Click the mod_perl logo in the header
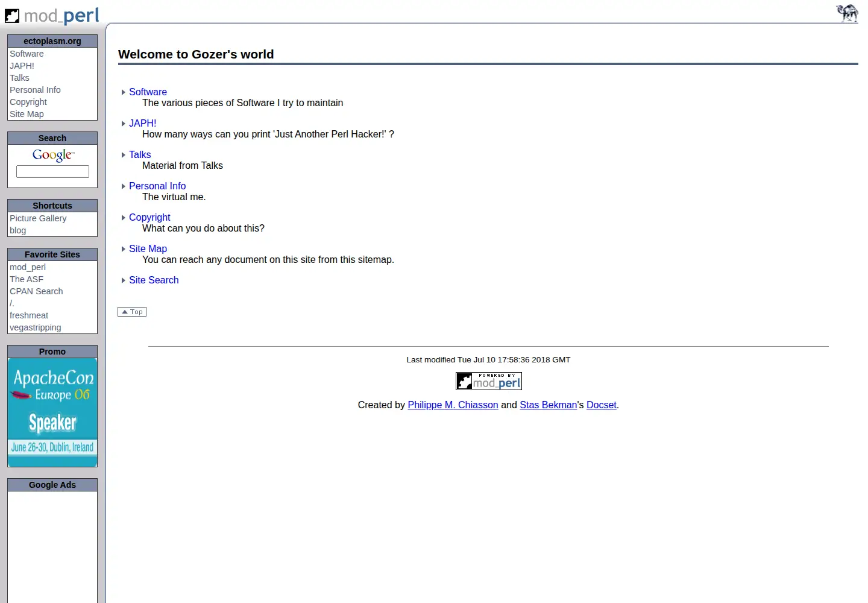This screenshot has height=603, width=868. tap(52, 16)
